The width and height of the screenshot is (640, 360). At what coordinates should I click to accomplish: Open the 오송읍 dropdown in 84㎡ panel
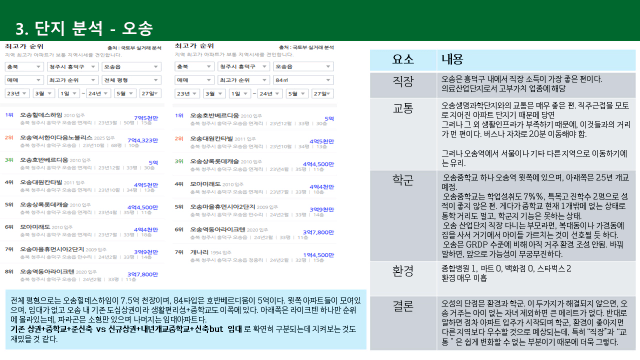(x=303, y=67)
